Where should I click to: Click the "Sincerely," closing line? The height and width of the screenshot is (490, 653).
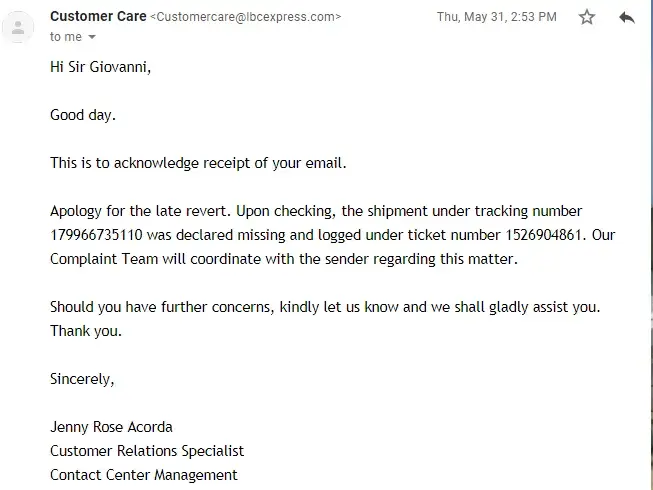pos(82,379)
